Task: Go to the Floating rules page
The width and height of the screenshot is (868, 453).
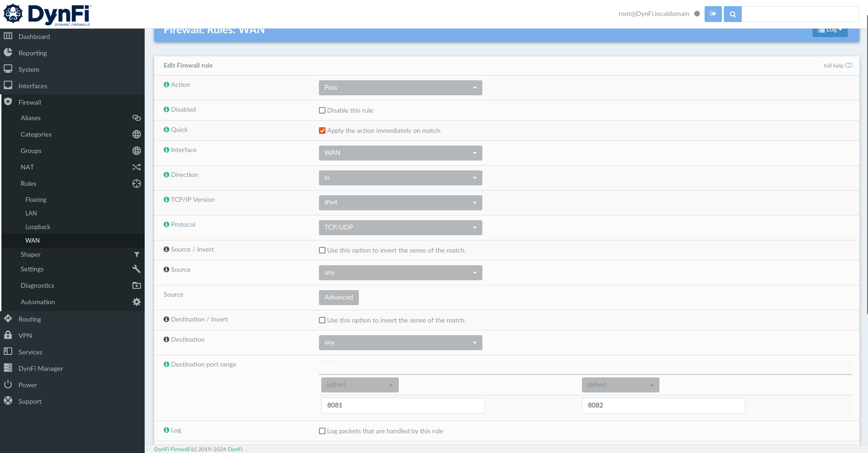Action: click(x=36, y=200)
